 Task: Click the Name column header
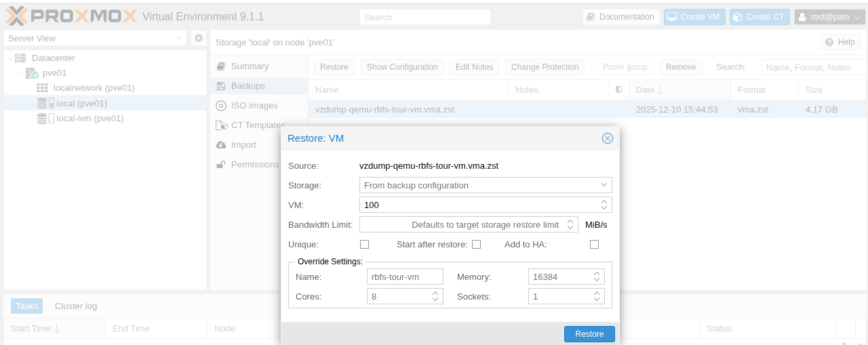pos(408,89)
